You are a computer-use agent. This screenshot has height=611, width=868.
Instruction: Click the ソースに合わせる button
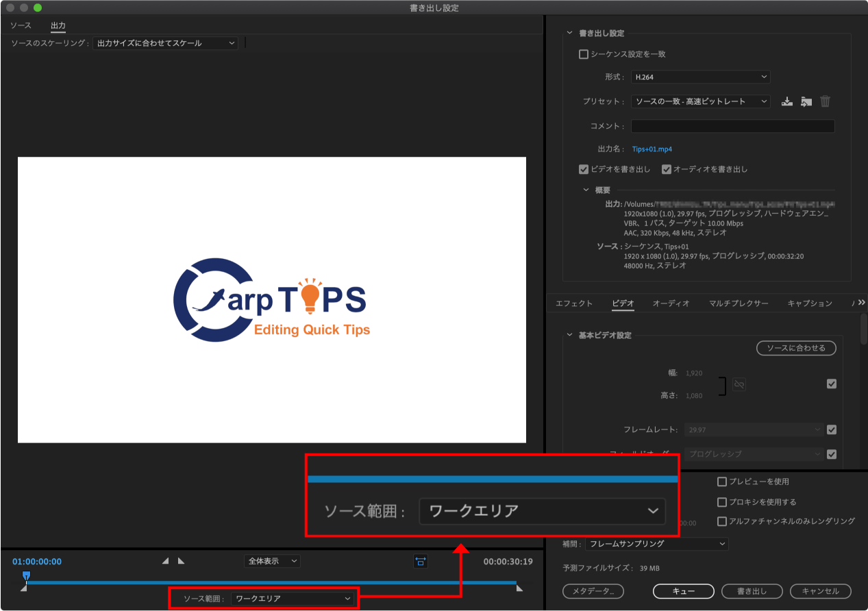pos(796,348)
